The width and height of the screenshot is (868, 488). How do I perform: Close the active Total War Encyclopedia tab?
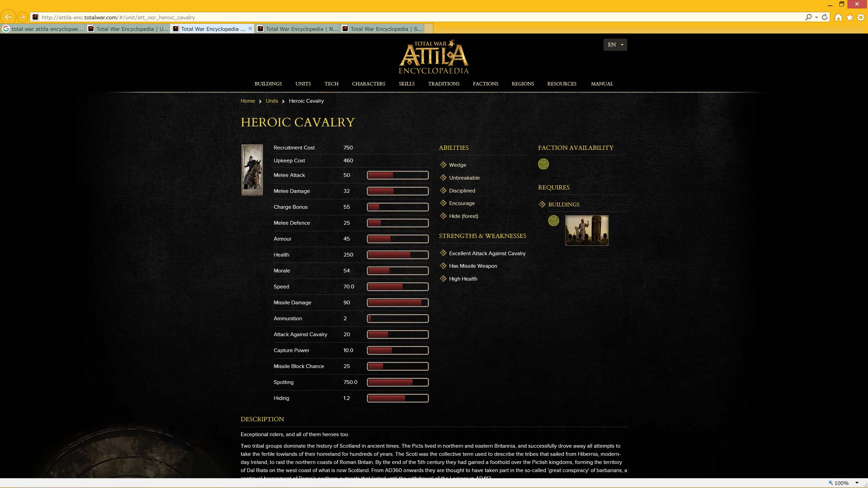[x=250, y=28]
